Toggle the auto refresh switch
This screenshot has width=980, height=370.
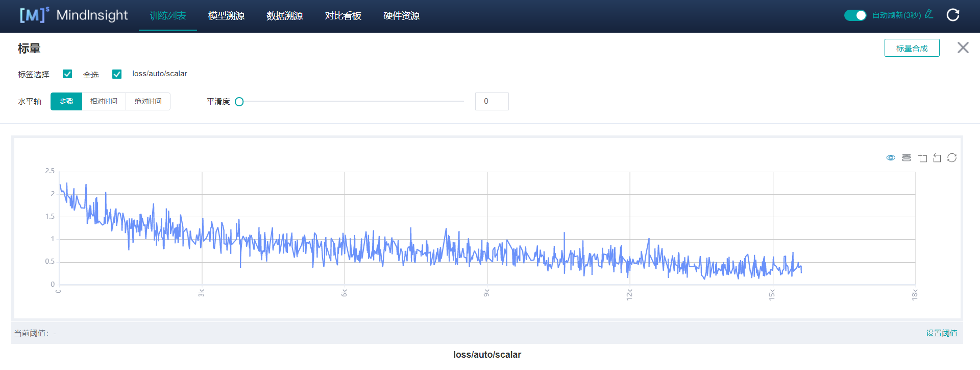(855, 15)
